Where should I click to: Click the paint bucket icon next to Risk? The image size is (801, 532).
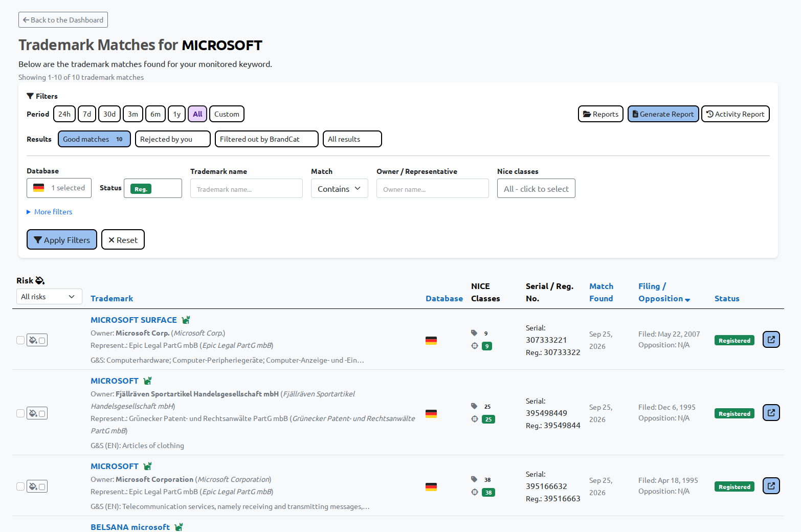(40, 280)
